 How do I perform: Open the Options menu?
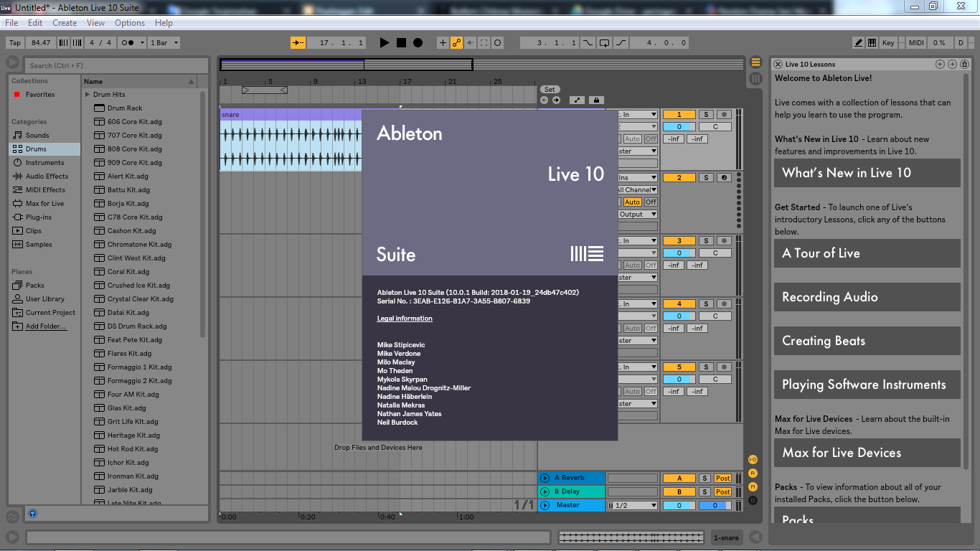(x=130, y=23)
